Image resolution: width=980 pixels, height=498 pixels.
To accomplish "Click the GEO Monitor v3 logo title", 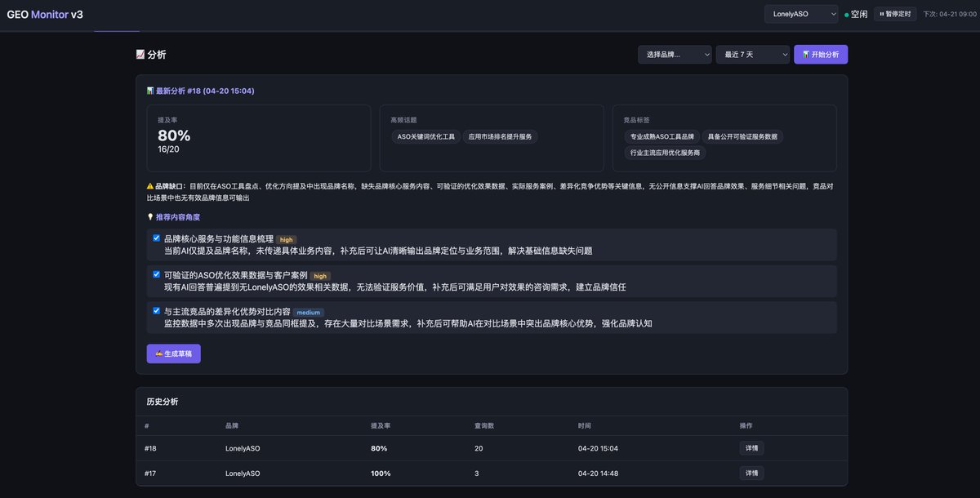I will (x=45, y=15).
